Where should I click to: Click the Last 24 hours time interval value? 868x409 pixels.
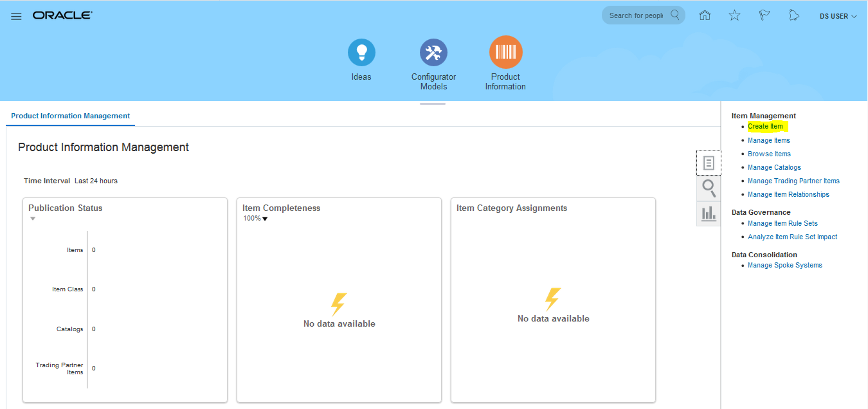[96, 181]
